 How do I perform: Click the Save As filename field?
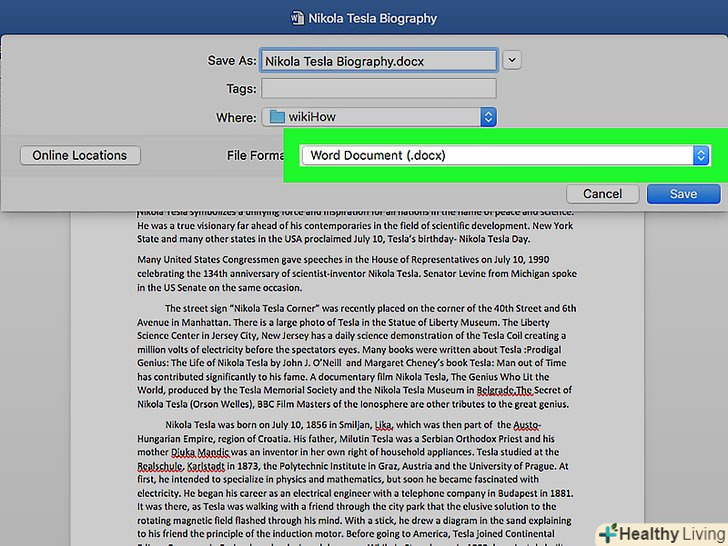(379, 61)
